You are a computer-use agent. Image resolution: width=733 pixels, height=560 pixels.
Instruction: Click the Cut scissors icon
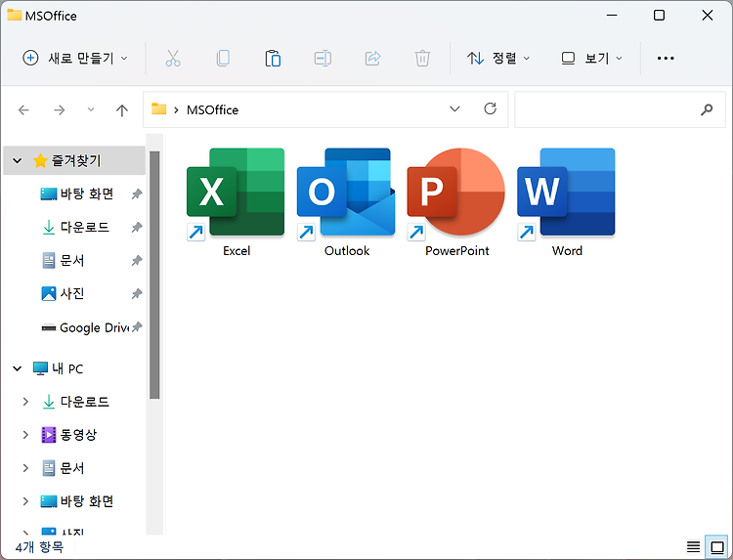coord(172,59)
